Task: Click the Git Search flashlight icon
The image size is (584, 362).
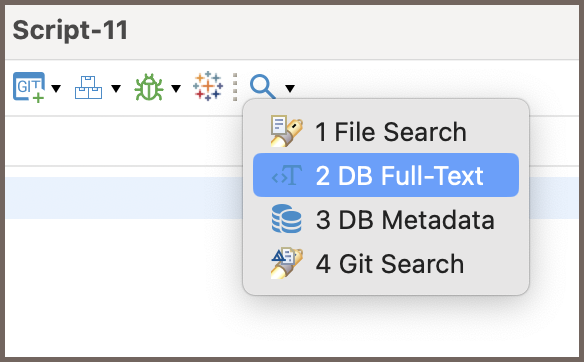Action: (x=286, y=263)
